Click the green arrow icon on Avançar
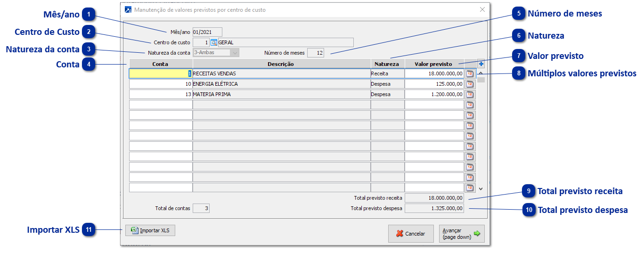Image resolution: width=644 pixels, height=253 pixels. click(x=477, y=233)
